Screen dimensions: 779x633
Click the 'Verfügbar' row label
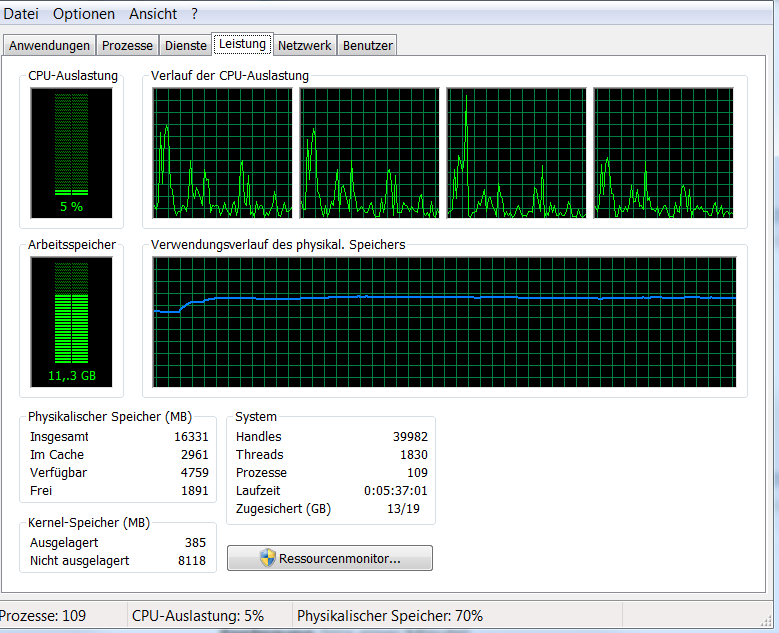pyautogui.click(x=58, y=473)
